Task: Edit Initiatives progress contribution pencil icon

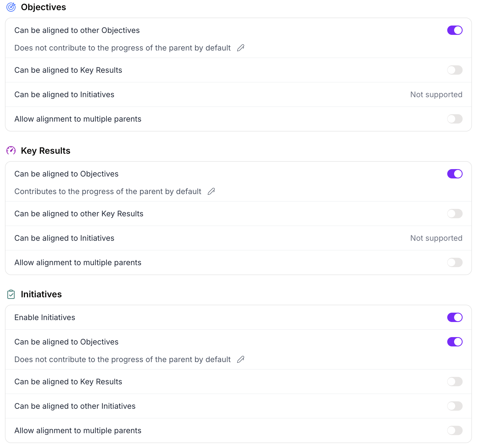Action: click(x=241, y=359)
